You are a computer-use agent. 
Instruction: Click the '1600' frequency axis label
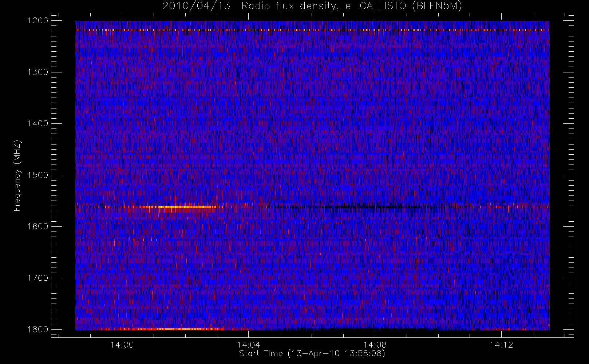coord(38,226)
